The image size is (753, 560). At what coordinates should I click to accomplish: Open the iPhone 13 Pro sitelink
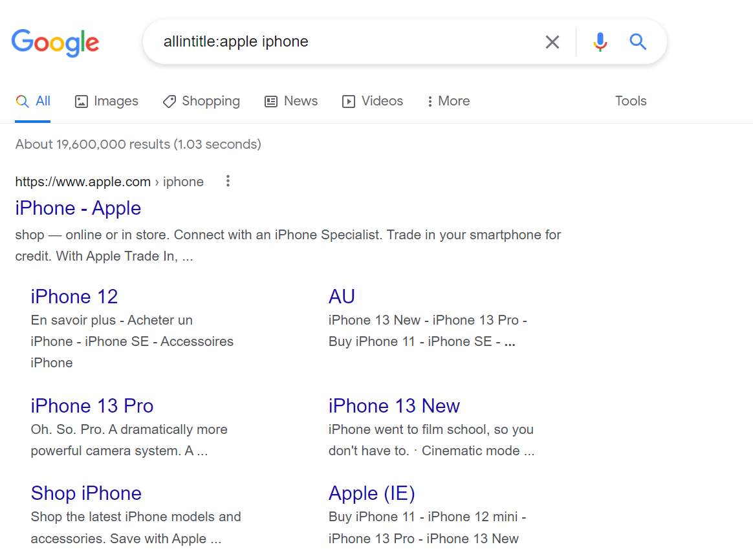click(x=92, y=406)
